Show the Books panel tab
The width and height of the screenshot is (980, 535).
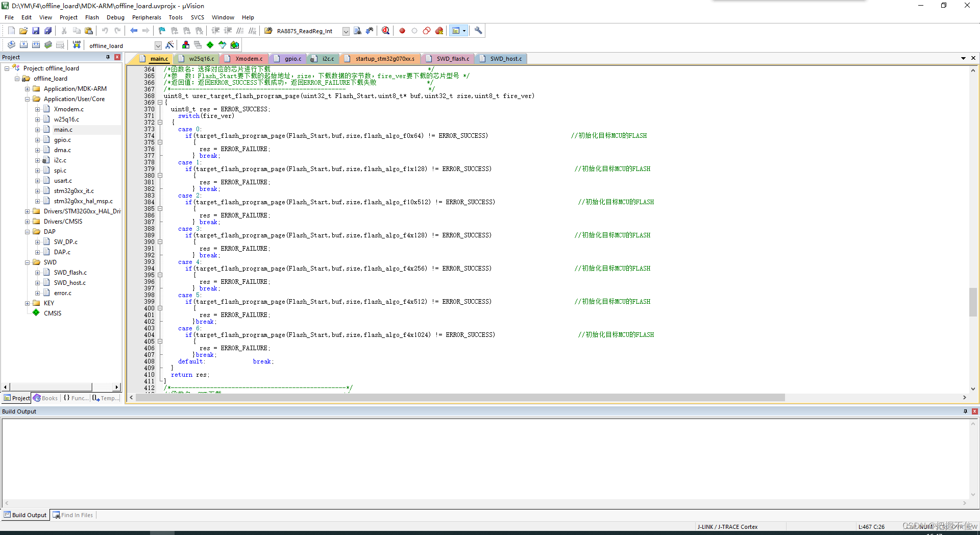[45, 398]
